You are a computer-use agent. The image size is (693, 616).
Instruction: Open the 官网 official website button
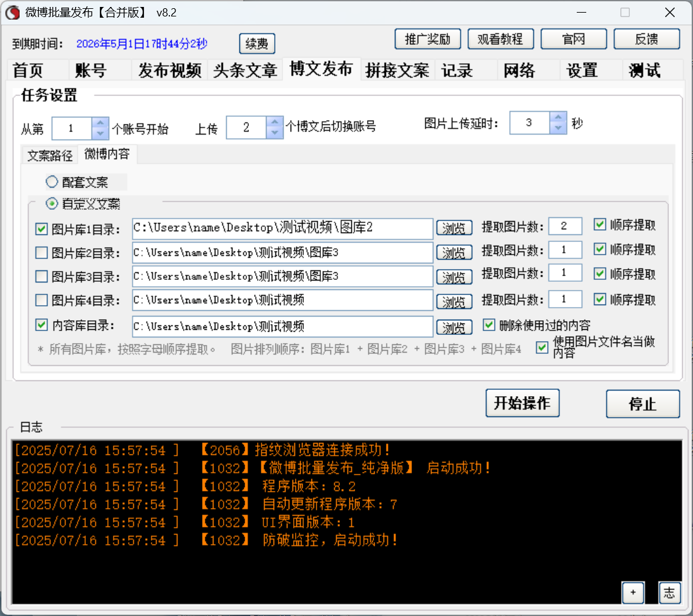[x=573, y=39]
